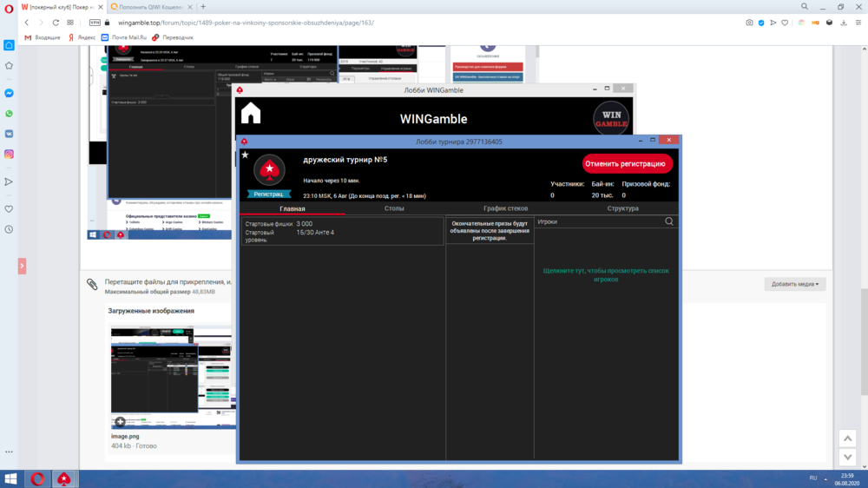Click the snapshot camera icon in the address bar

click(749, 23)
